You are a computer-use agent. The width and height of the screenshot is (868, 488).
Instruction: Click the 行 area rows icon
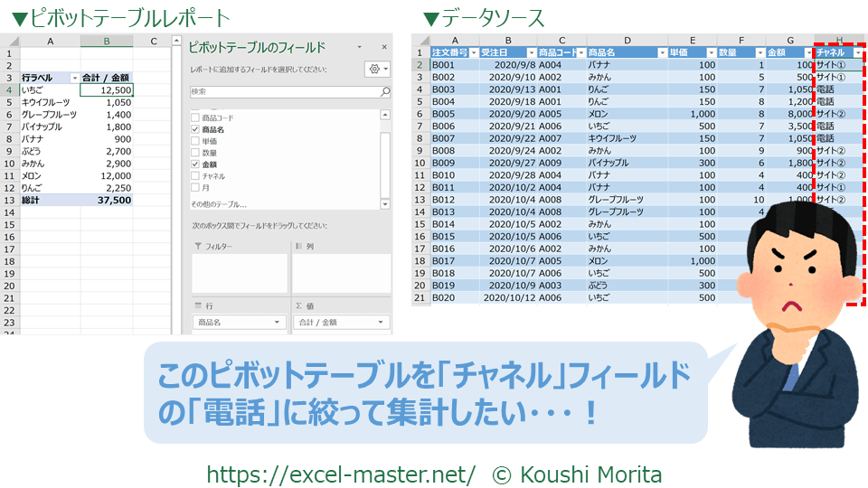(x=199, y=306)
